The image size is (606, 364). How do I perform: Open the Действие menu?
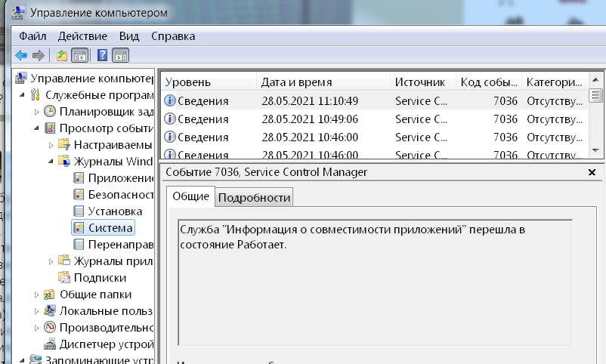coord(82,36)
